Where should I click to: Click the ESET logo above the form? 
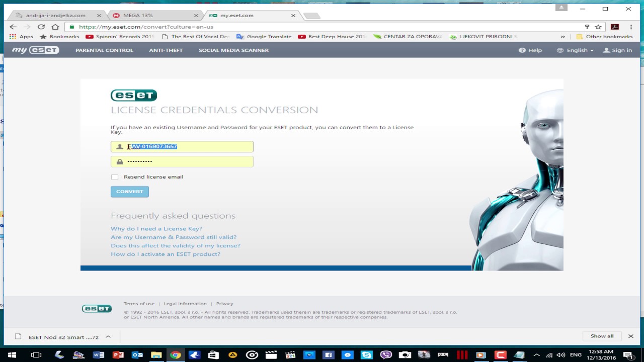pyautogui.click(x=134, y=96)
